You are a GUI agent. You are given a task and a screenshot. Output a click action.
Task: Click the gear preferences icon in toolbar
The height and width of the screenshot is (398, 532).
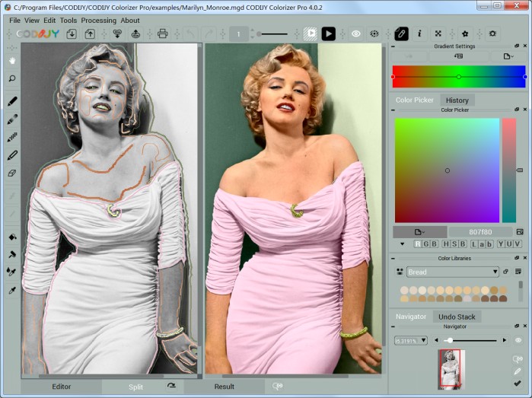click(492, 33)
